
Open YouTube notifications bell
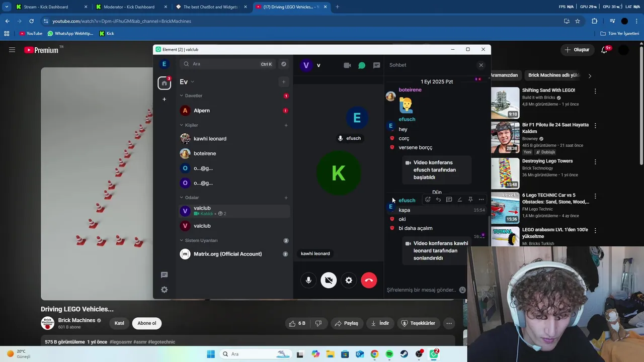click(x=604, y=50)
